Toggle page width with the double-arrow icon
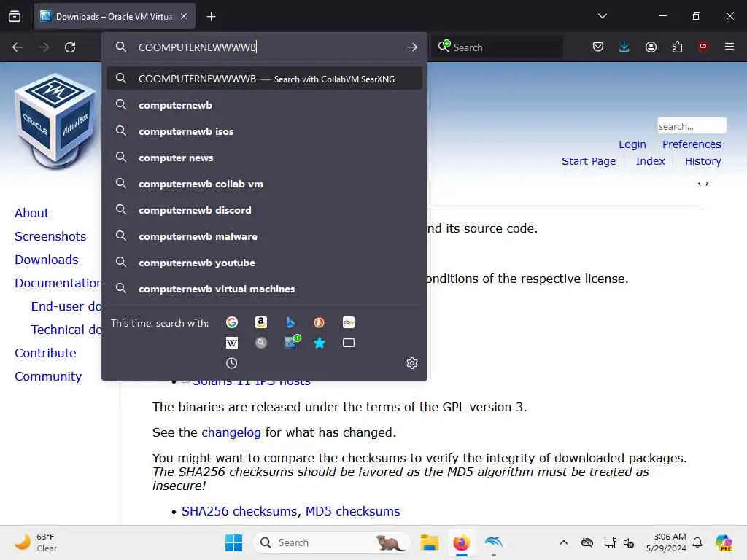The width and height of the screenshot is (747, 560). click(703, 184)
